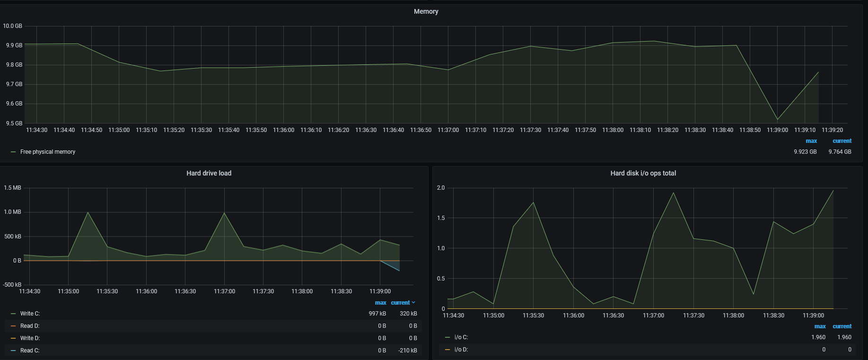Sort Hard disk i/o legend by max
868x360 pixels.
820,326
